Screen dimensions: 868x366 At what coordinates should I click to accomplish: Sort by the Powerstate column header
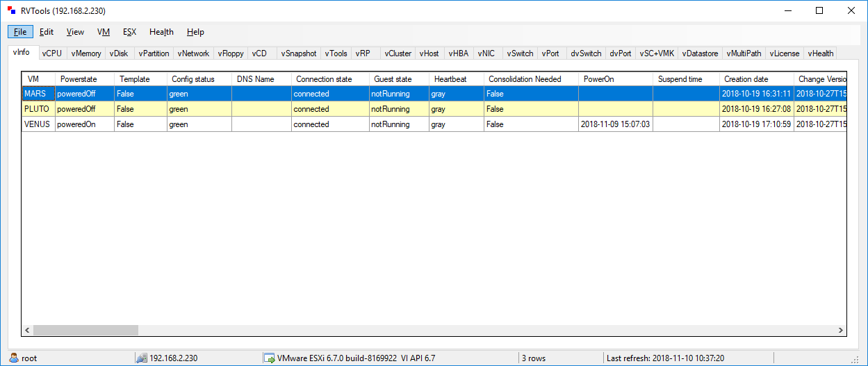pos(79,79)
